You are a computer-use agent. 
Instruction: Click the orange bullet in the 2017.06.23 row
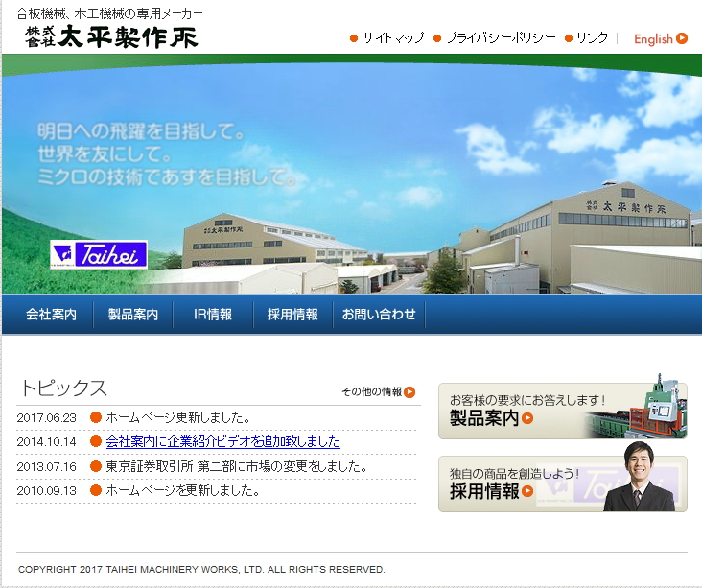tap(95, 417)
